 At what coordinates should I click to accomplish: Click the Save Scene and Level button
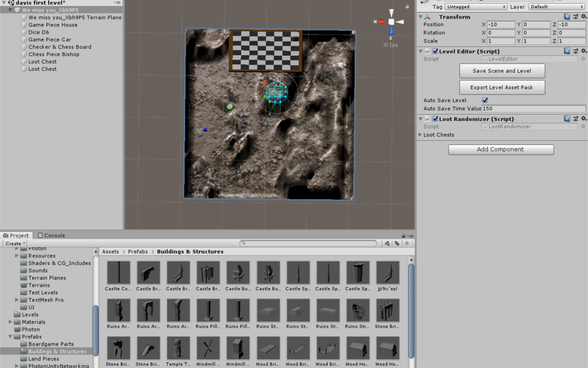pos(501,71)
